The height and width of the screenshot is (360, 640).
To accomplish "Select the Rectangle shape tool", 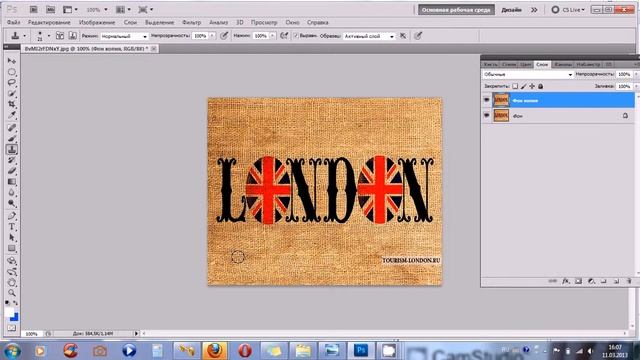I will pos(11,249).
